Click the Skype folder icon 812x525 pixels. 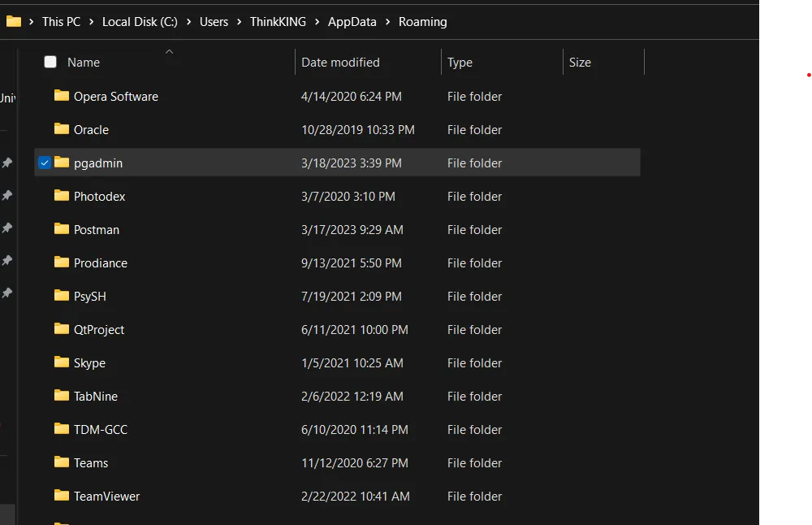(62, 362)
